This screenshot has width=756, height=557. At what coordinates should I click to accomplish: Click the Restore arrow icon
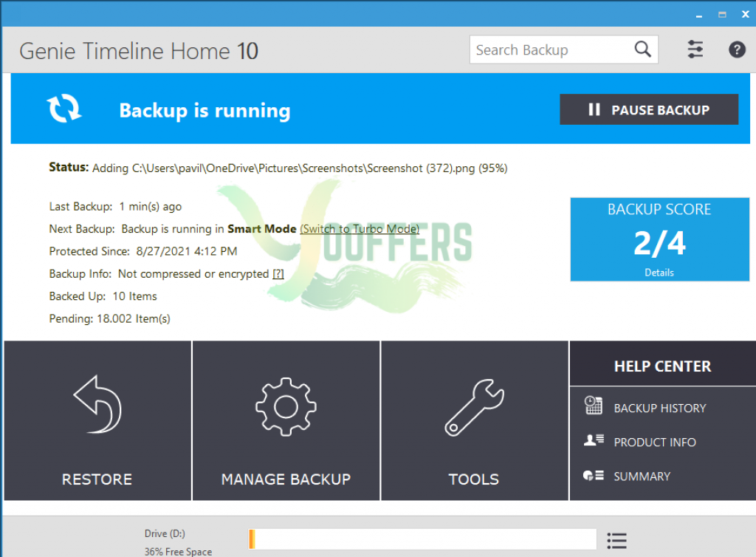click(x=98, y=404)
